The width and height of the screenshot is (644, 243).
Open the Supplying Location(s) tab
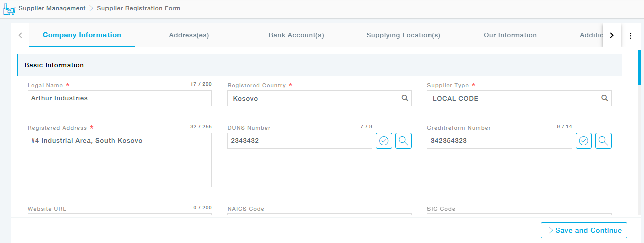click(x=403, y=35)
